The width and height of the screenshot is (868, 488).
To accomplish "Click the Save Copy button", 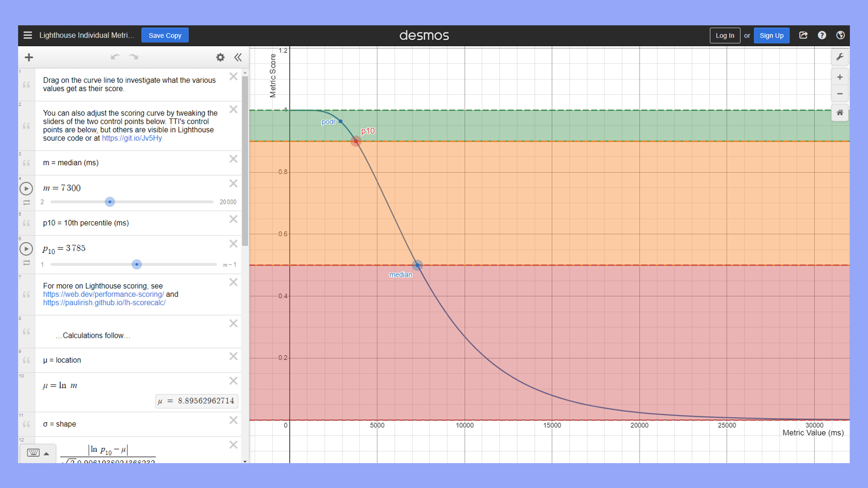I will coord(165,35).
